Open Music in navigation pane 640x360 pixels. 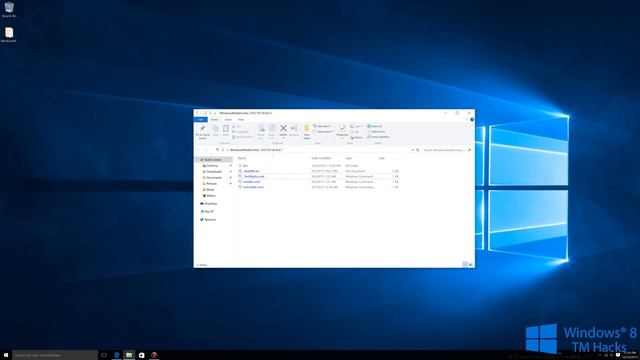[x=210, y=189]
